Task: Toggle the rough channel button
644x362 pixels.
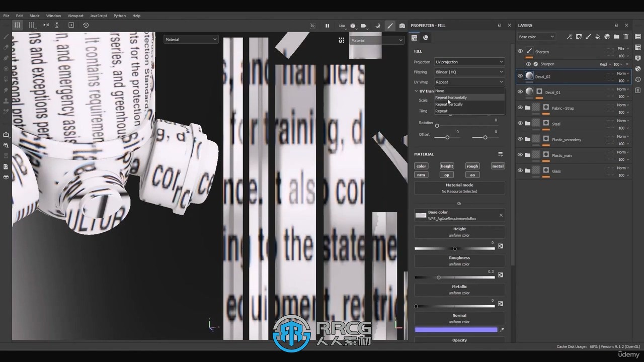Action: click(x=472, y=166)
